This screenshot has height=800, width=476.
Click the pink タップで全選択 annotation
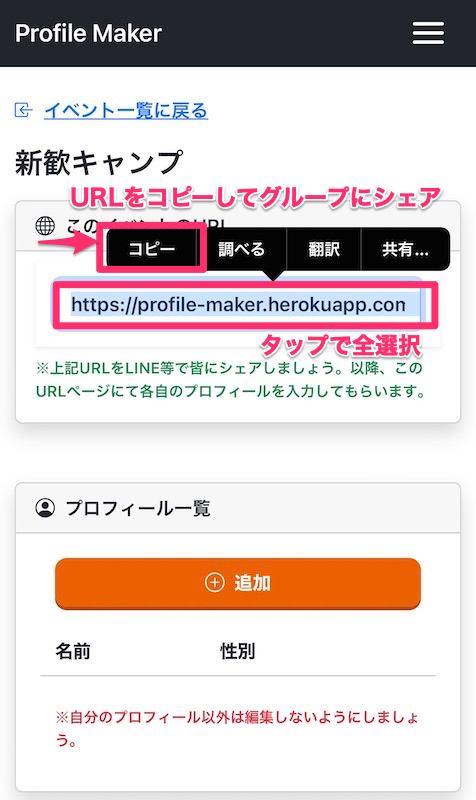point(341,346)
